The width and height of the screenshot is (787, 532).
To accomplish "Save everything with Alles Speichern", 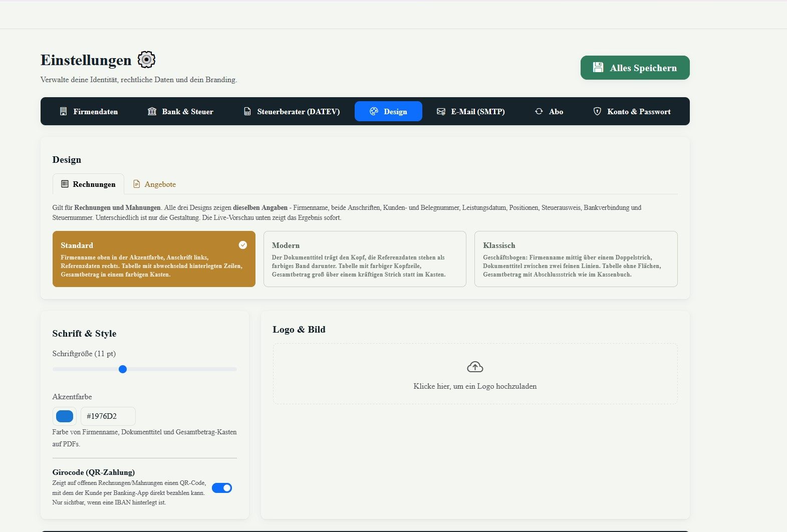I will tap(635, 68).
